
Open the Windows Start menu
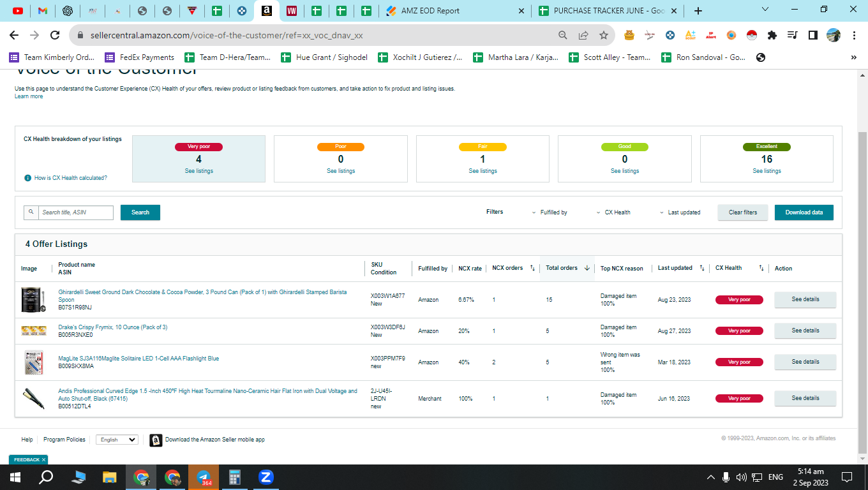click(x=15, y=477)
